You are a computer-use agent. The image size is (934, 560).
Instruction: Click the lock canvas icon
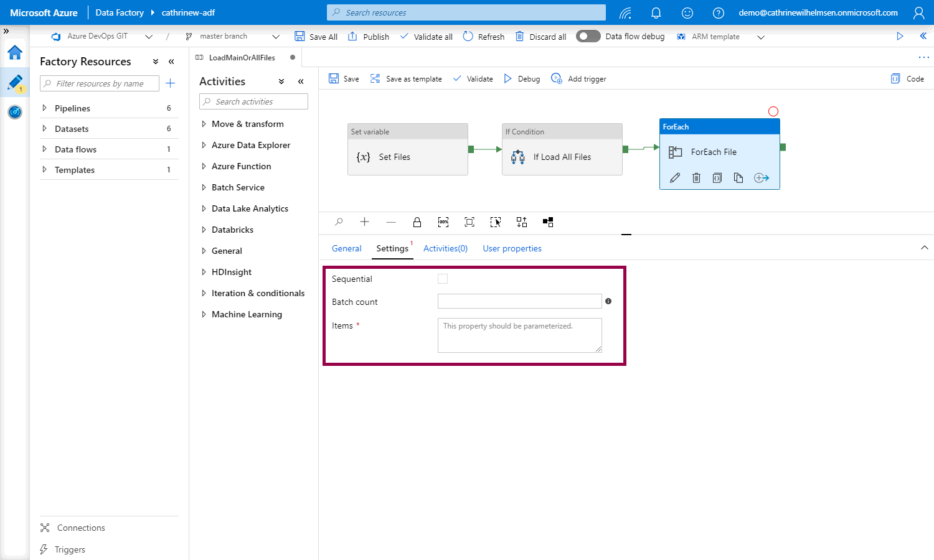point(417,222)
